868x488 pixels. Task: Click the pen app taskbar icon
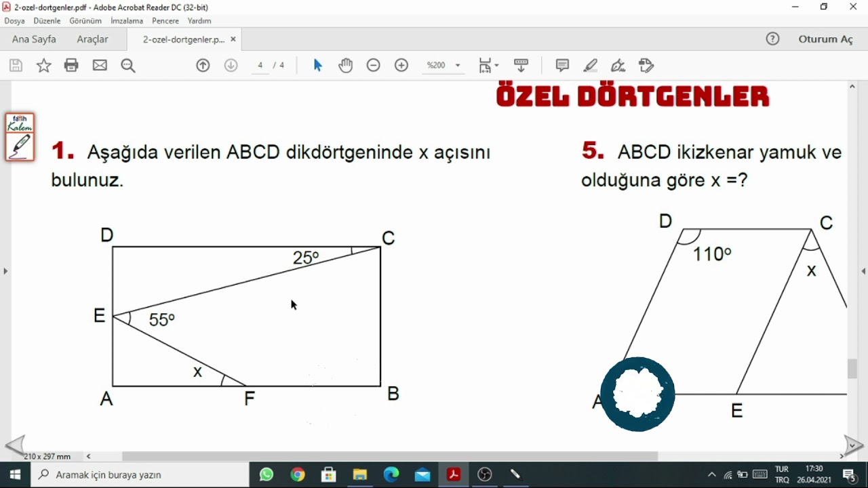tap(516, 475)
